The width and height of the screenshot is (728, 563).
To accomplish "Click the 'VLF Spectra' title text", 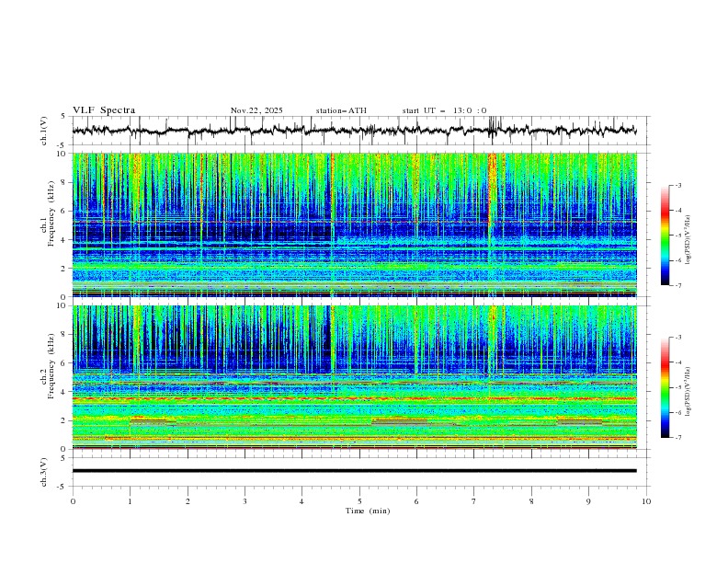I will point(104,110).
